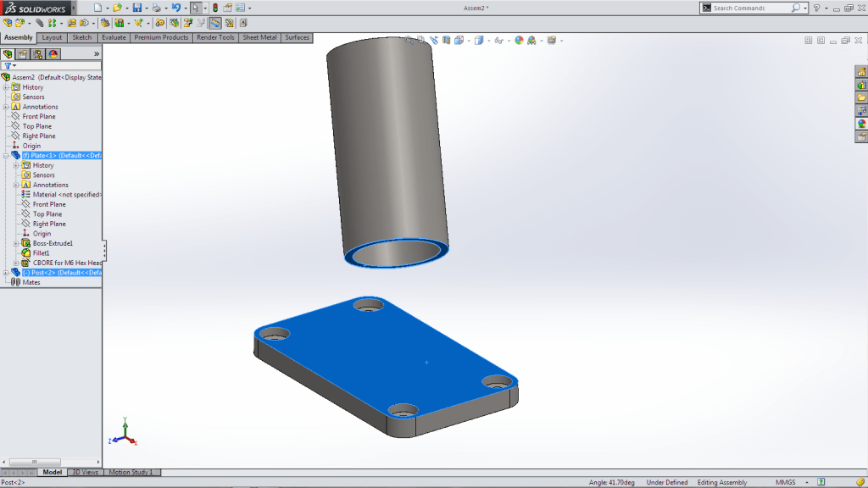Open the Open-file dropdown arrow

126,8
